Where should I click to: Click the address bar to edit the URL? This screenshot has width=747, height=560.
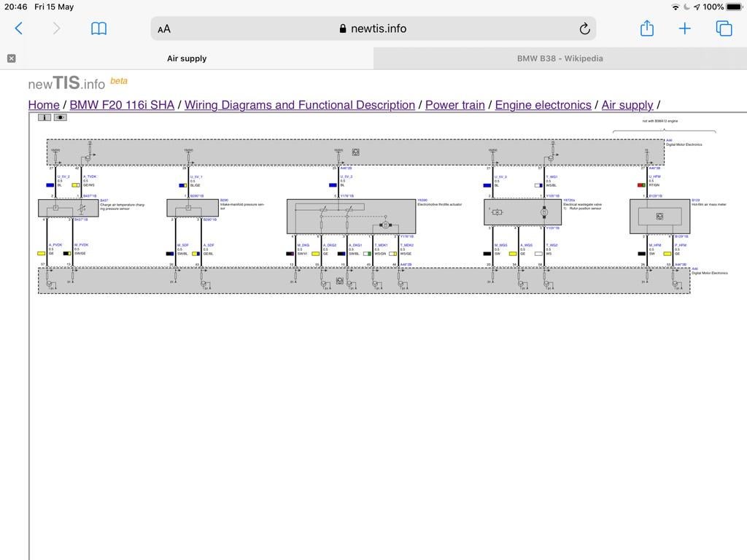pyautogui.click(x=409, y=28)
